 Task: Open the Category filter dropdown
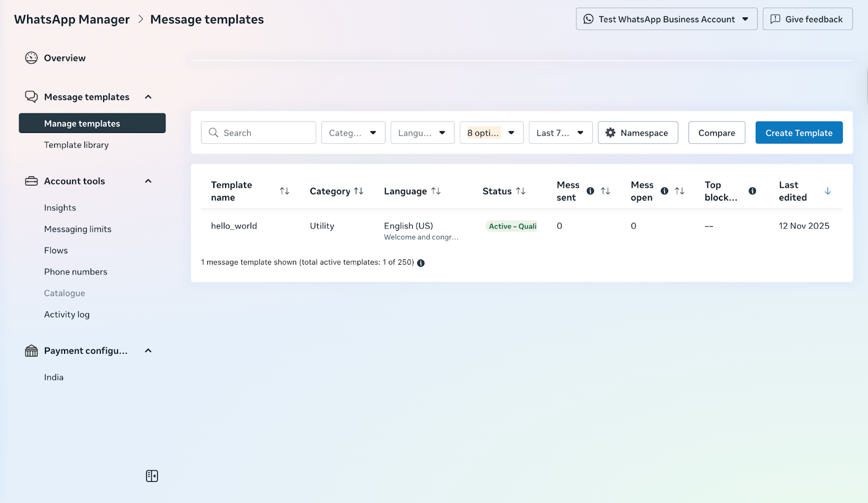tap(353, 133)
